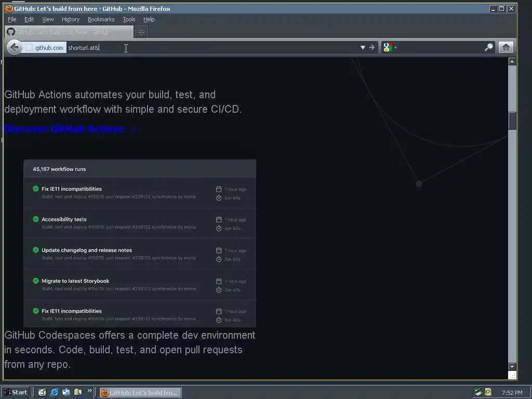Click '45,167 workflow runs' header text

tap(59, 169)
